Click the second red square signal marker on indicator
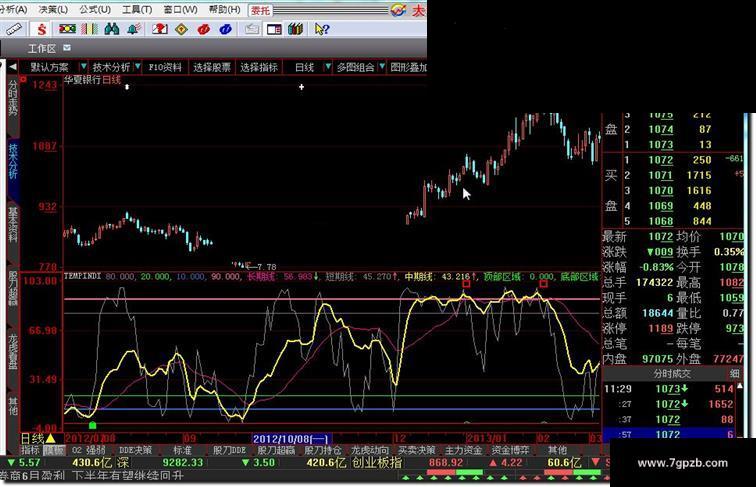 pos(543,284)
